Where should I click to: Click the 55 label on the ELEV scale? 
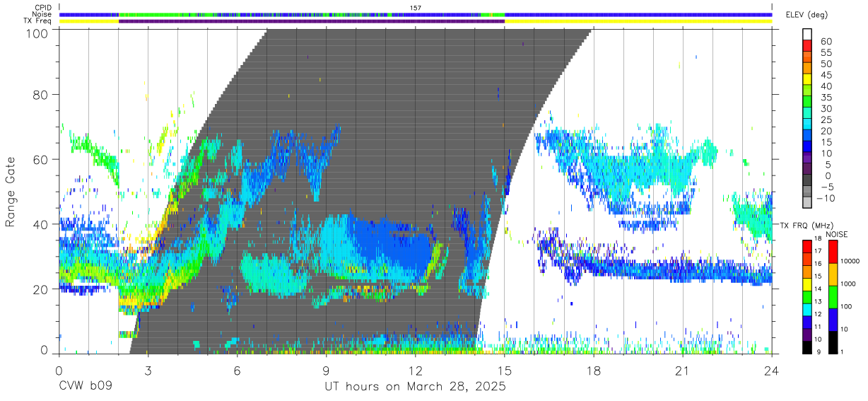click(x=826, y=52)
